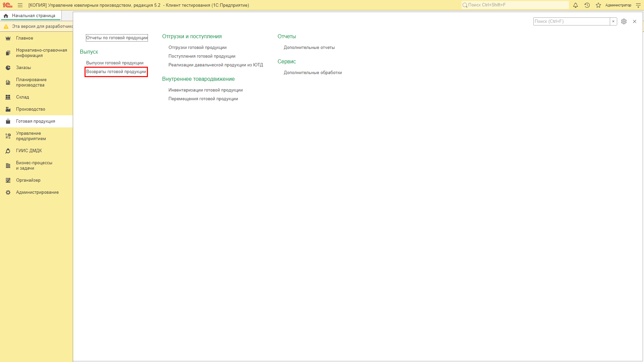Open Возвраты готовой продукции
Viewport: 644px width, 362px height.
tap(116, 72)
